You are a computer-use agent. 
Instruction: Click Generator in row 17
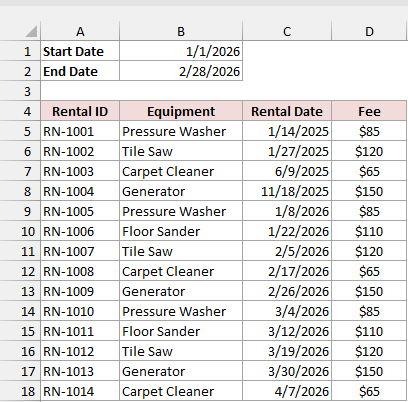pos(181,371)
